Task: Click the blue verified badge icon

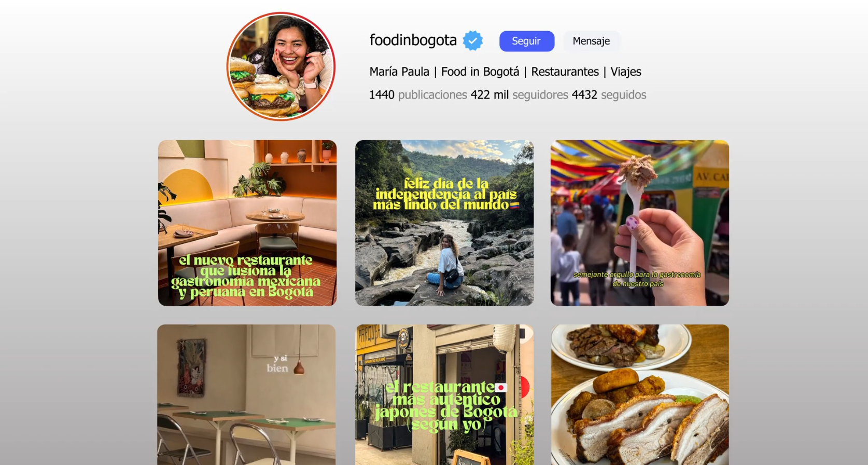Action: tap(472, 40)
